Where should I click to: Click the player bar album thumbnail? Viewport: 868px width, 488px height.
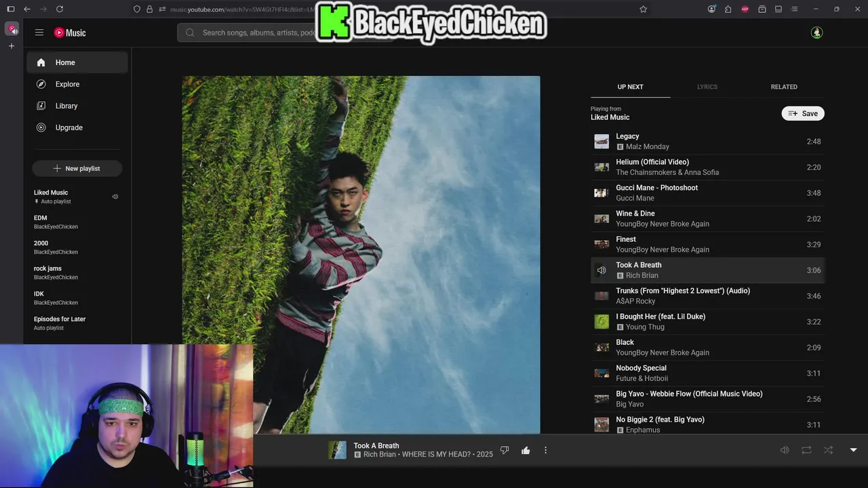pyautogui.click(x=337, y=450)
